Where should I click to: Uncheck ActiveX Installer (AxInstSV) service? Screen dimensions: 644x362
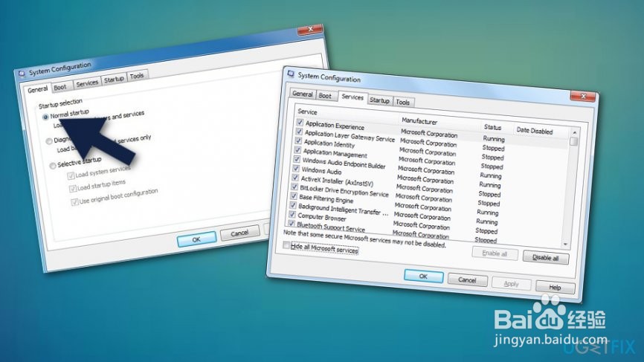(295, 178)
